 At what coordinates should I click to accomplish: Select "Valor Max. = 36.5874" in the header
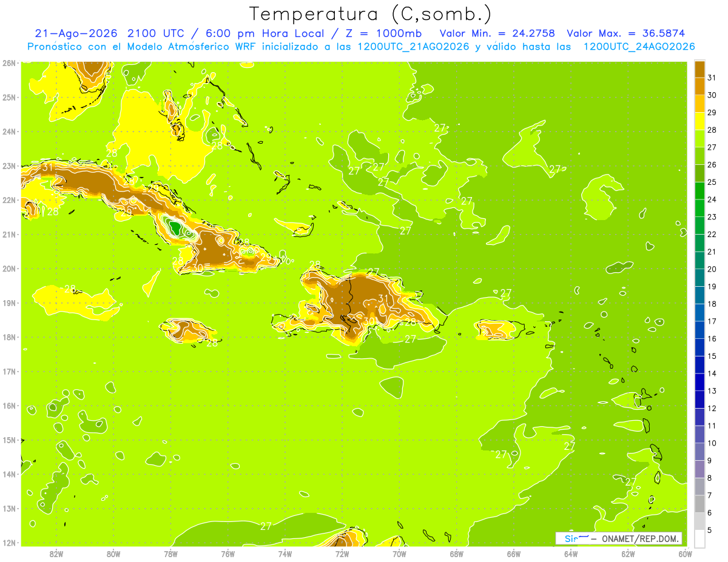pyautogui.click(x=627, y=33)
